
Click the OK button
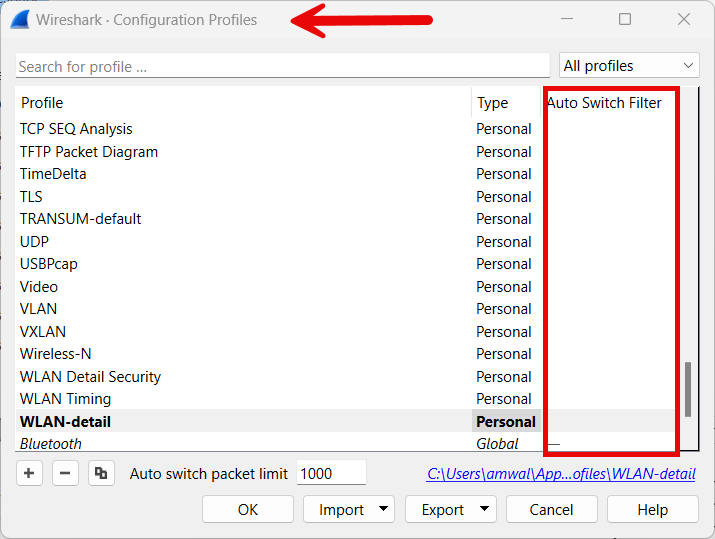tap(248, 509)
